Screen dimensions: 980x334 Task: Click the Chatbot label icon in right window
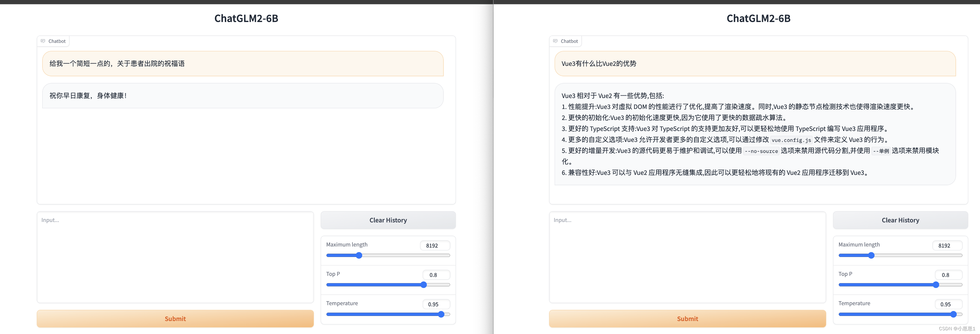coord(555,41)
